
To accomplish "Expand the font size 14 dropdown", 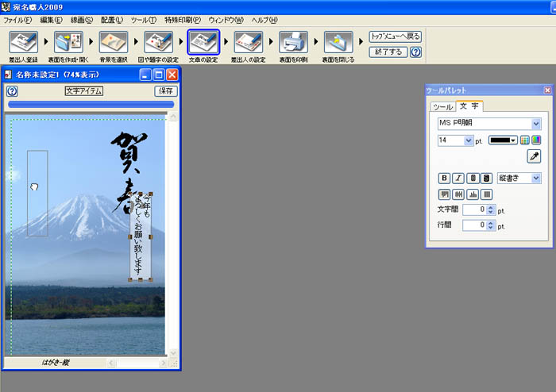I will coord(468,140).
